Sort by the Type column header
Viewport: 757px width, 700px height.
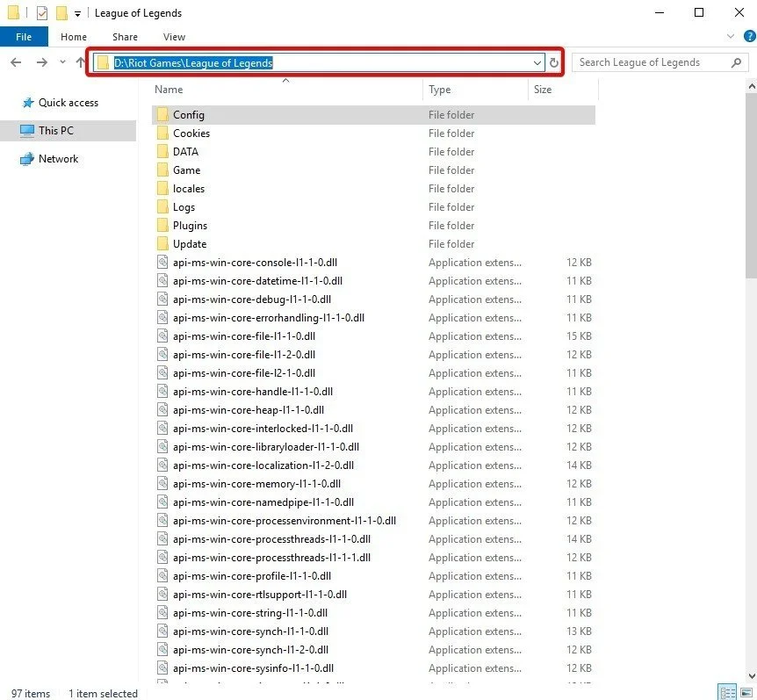point(439,90)
